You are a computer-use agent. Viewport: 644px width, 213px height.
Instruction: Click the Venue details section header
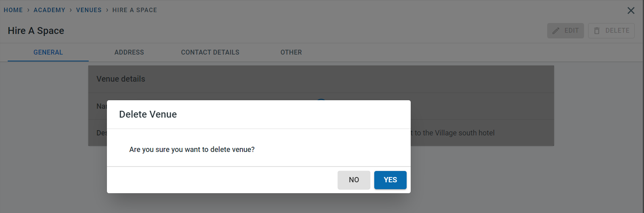click(121, 79)
